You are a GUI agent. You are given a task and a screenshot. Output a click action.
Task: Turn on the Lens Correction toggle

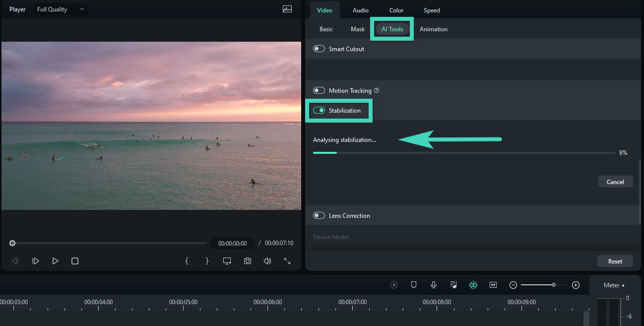click(319, 216)
